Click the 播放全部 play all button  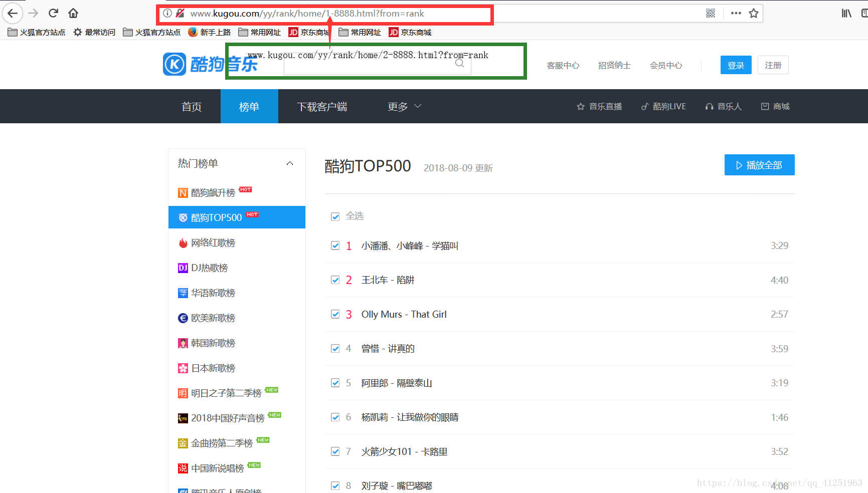(759, 165)
